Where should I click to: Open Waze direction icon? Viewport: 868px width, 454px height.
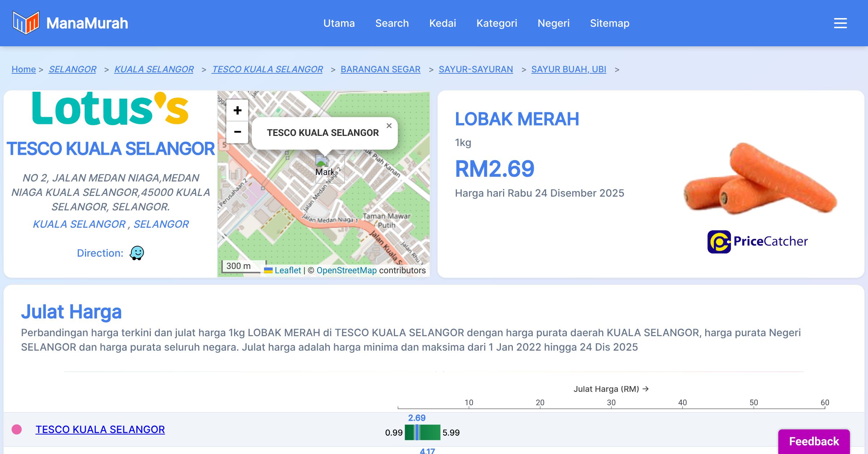[137, 253]
